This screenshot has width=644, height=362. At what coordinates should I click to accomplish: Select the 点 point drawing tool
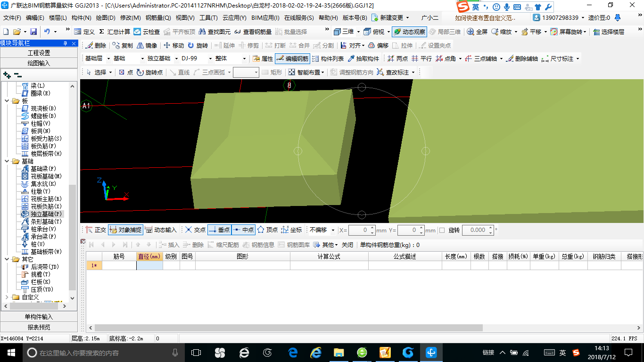coord(126,72)
